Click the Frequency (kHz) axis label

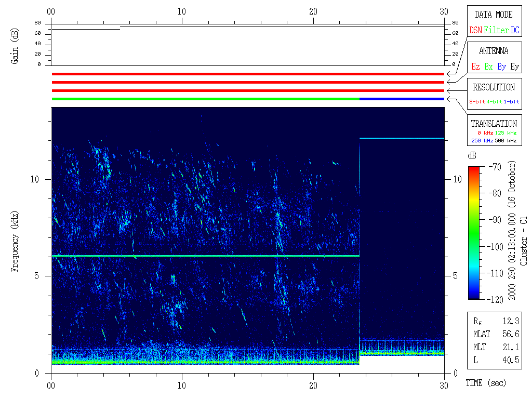[x=16, y=242]
